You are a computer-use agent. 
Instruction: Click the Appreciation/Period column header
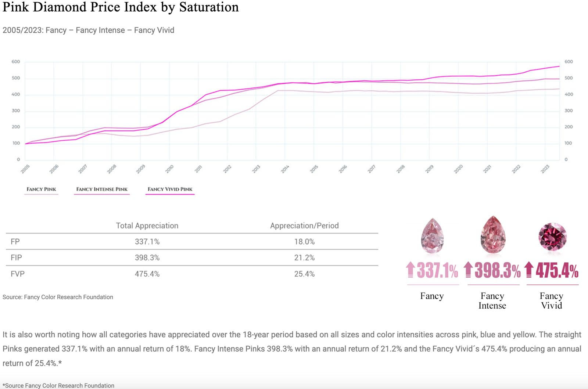pyautogui.click(x=304, y=226)
